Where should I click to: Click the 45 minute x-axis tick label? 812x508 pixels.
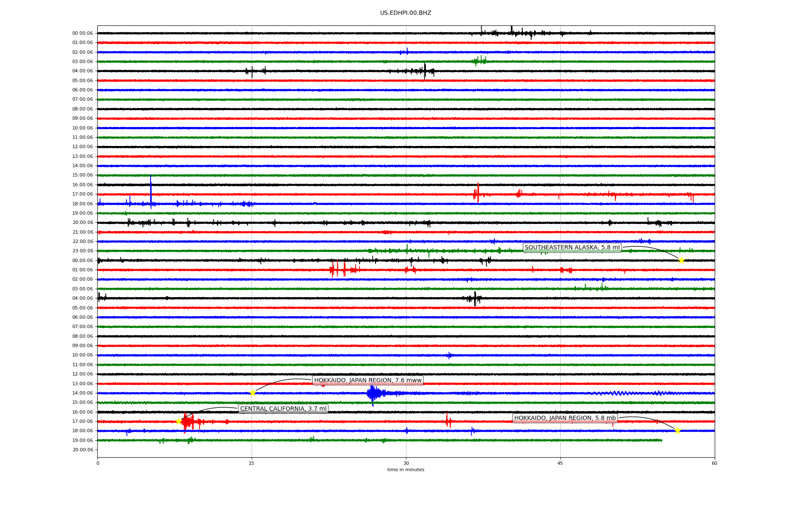tap(560, 463)
